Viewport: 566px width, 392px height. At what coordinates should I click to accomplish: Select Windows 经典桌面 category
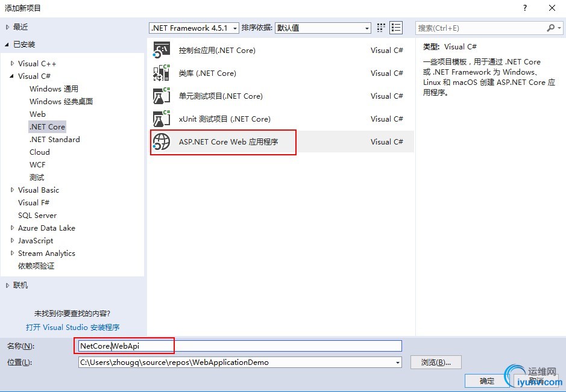[61, 101]
